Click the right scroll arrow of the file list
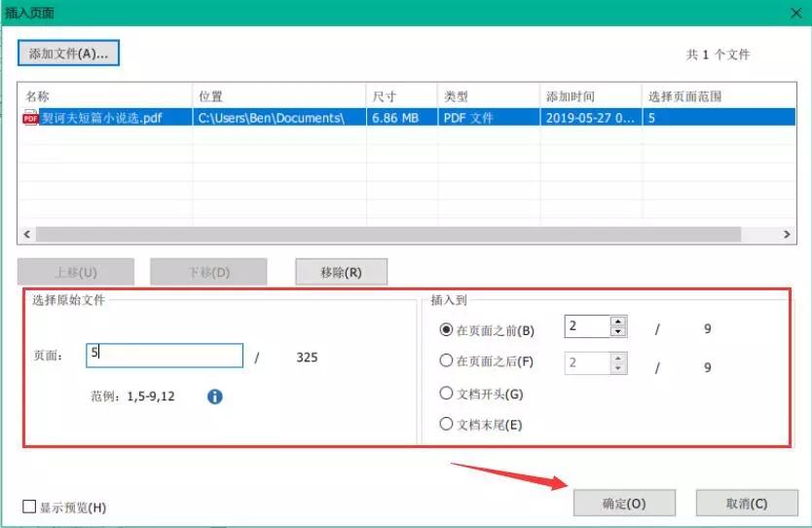This screenshot has height=528, width=812. pos(787,235)
